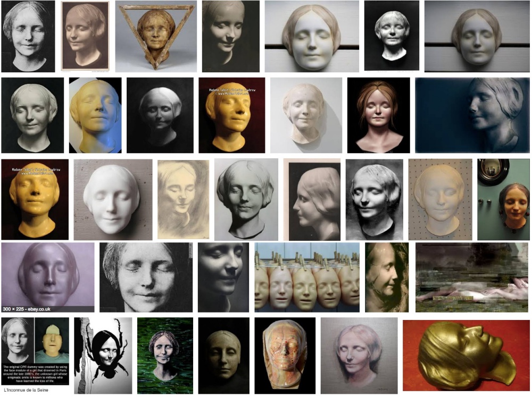Image resolution: width=532 pixels, height=397 pixels.
Task: Open the sepia framed mask photograph
Action: pos(85,36)
